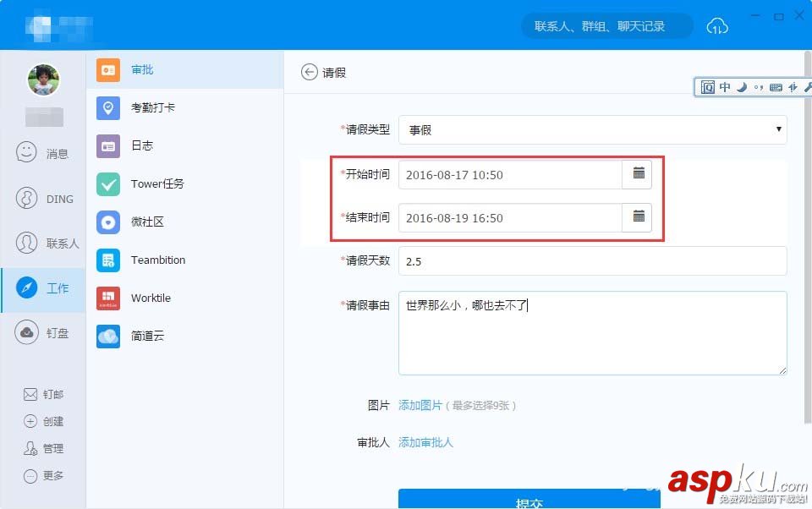Screen dimensions: 812x509
Task: Click the IME Q logo icon
Action: pyautogui.click(x=707, y=87)
